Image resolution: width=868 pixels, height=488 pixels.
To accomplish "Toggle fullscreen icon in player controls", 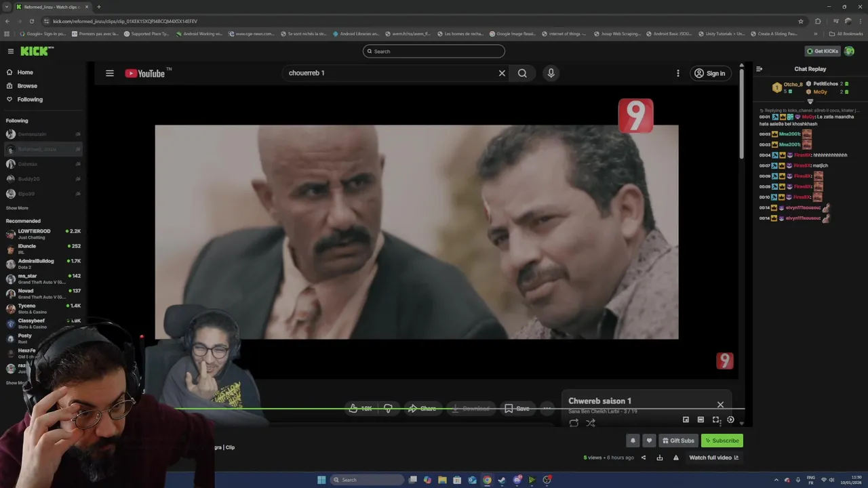I will (x=715, y=420).
